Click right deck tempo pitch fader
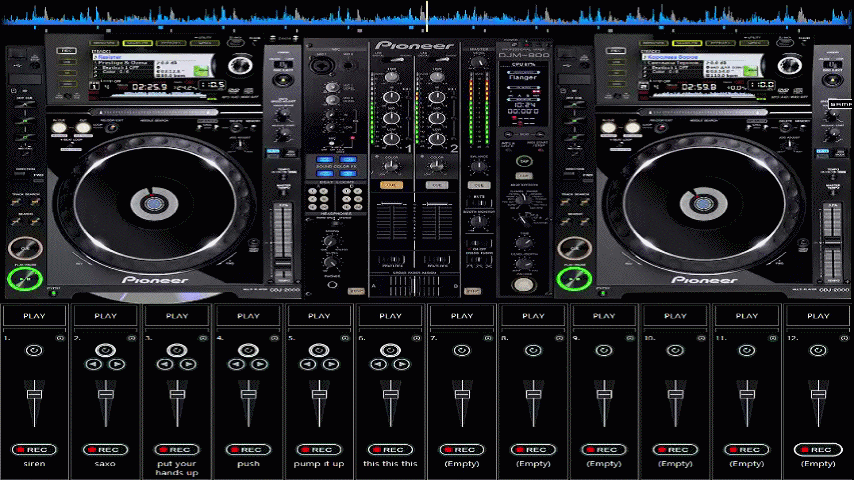854x480 pixels. click(832, 240)
